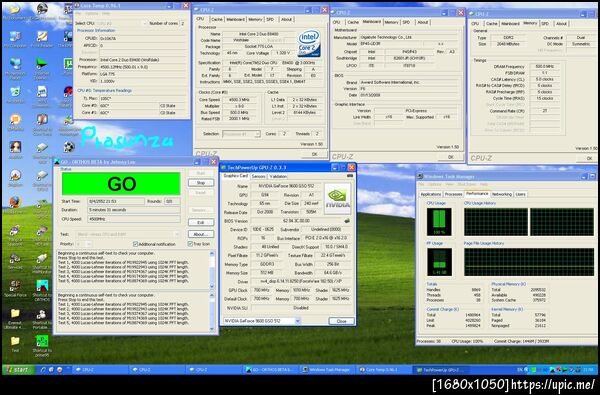
Task: Open the Recycle Bin desktop icon
Action: click(x=15, y=95)
